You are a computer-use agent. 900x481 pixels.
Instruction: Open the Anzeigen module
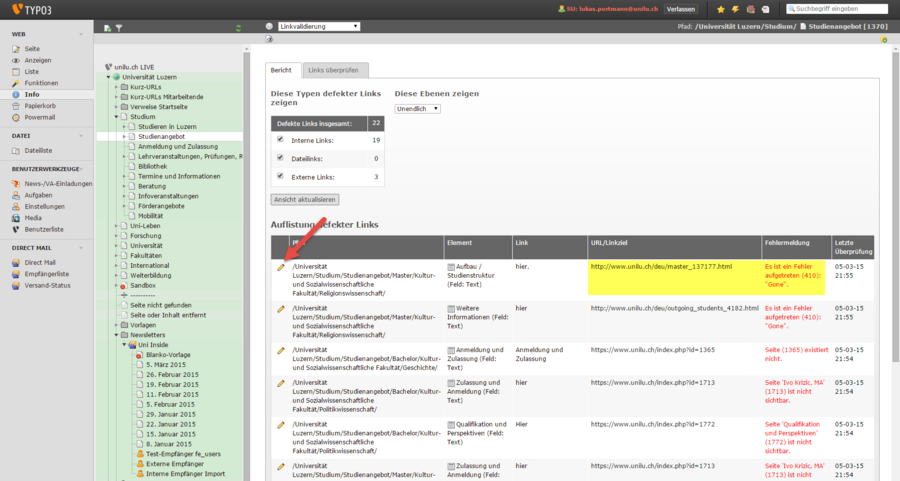point(38,60)
